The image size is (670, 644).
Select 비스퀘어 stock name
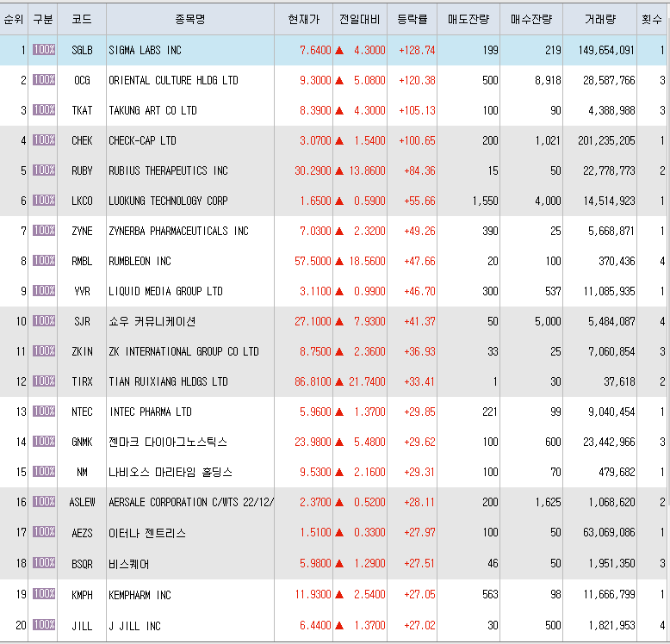[128, 564]
